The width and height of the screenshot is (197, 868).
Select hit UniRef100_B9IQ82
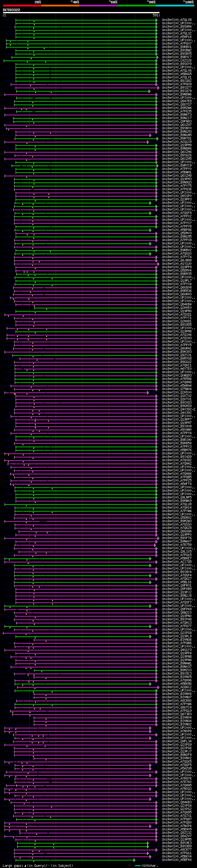pyautogui.click(x=177, y=81)
